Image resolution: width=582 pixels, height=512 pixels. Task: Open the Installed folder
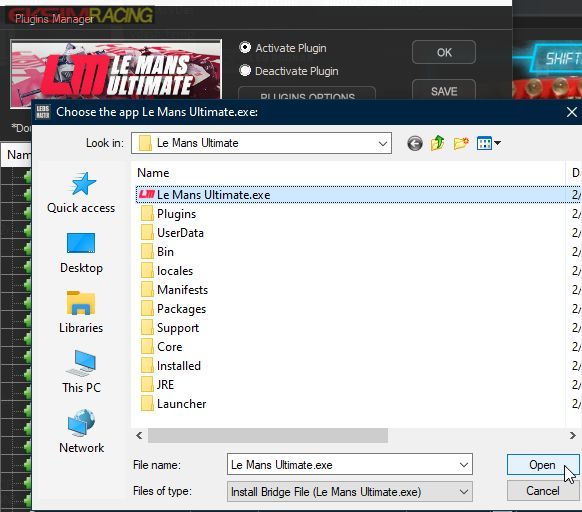click(x=170, y=366)
